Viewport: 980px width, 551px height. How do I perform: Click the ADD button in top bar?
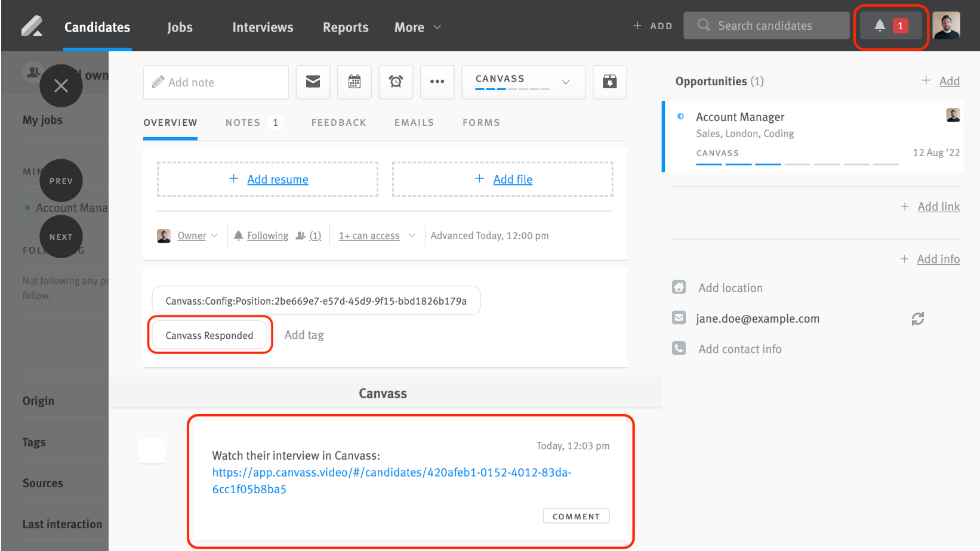[x=653, y=26]
